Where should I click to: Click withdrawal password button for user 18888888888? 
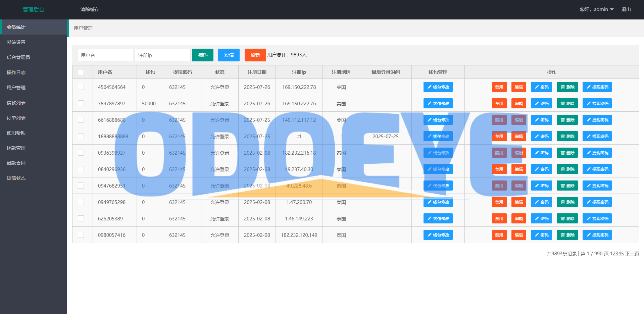point(597,136)
